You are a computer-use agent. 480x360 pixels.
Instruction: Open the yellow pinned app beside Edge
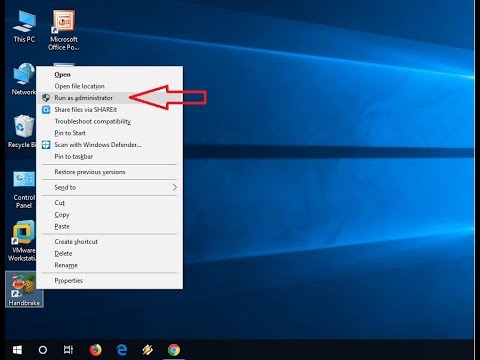(x=148, y=350)
